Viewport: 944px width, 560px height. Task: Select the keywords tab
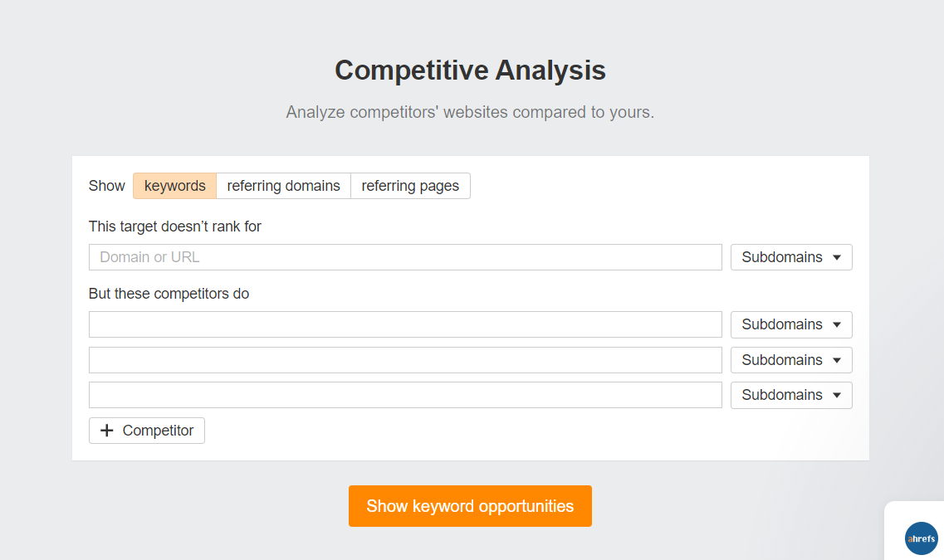[174, 186]
